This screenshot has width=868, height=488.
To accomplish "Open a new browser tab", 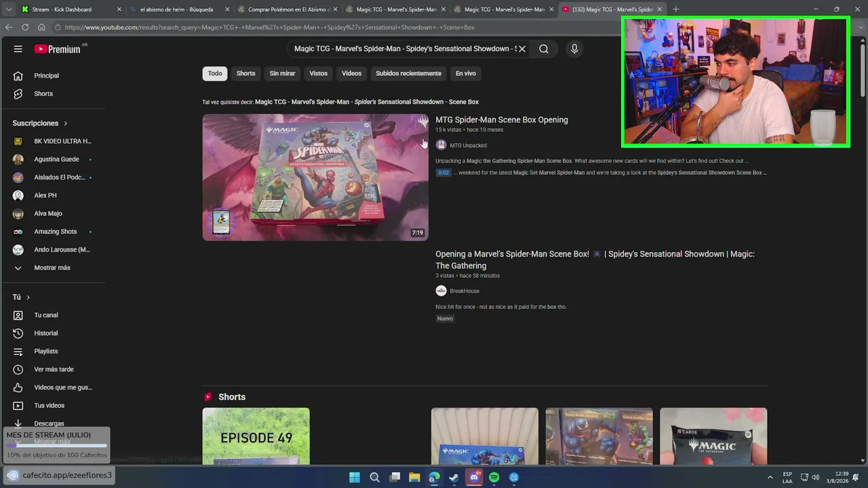I will [x=675, y=9].
